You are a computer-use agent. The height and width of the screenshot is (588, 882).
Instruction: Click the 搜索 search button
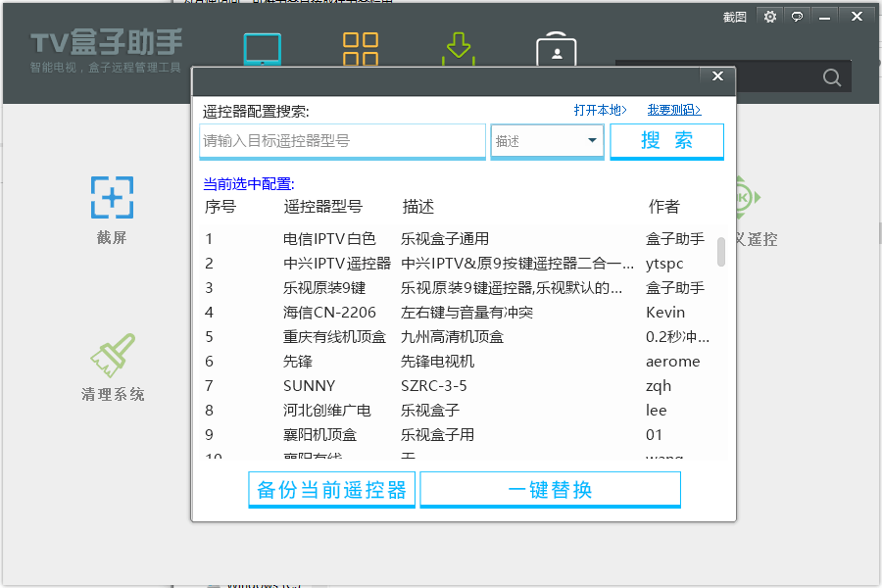(x=667, y=140)
